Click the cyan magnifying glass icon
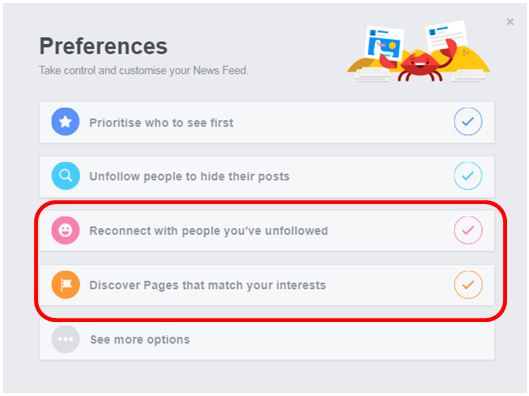The width and height of the screenshot is (529, 396). pyautogui.click(x=65, y=176)
